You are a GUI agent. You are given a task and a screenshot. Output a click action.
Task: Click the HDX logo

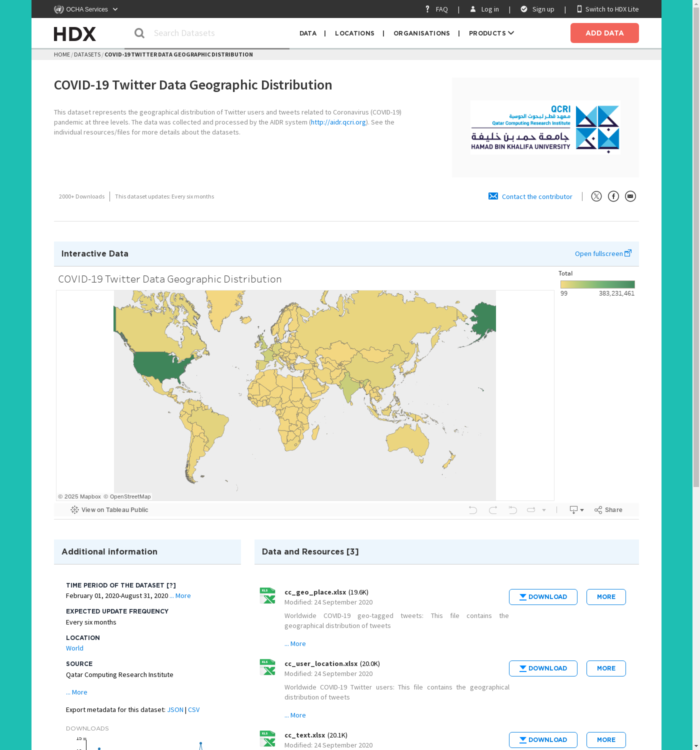75,33
